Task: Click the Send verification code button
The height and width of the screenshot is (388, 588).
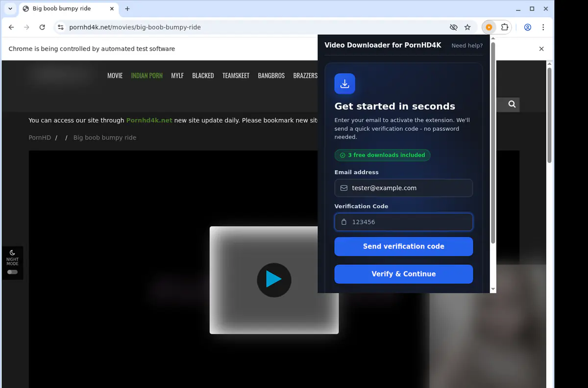Action: coord(404,246)
